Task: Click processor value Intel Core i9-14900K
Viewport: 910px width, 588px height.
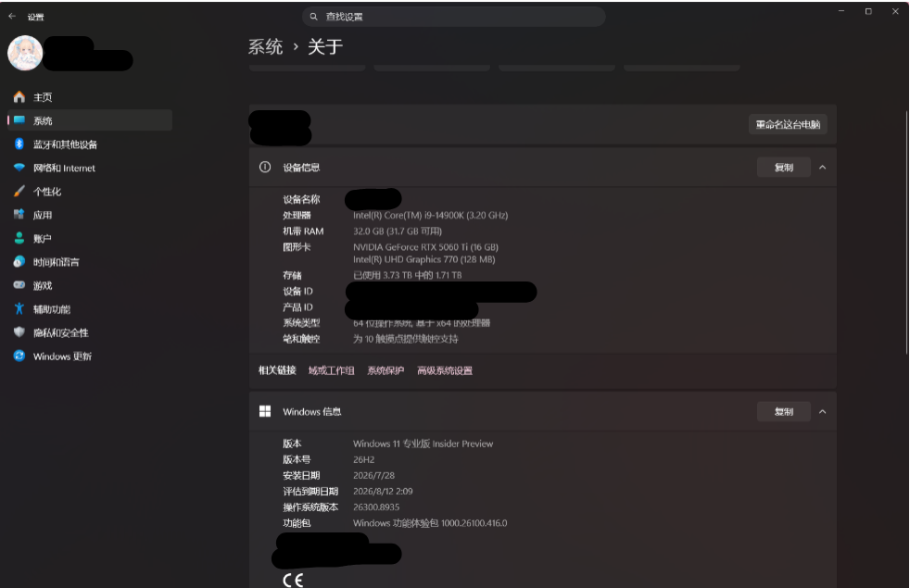Action: click(430, 215)
